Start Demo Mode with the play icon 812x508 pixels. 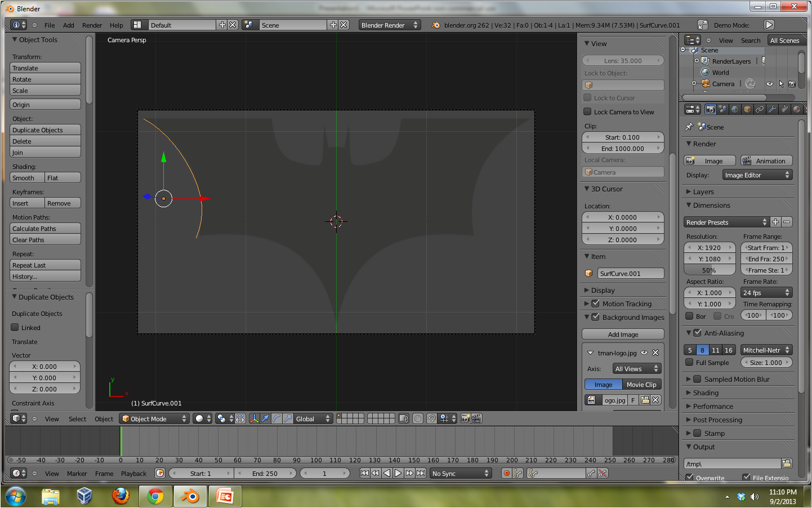click(769, 25)
